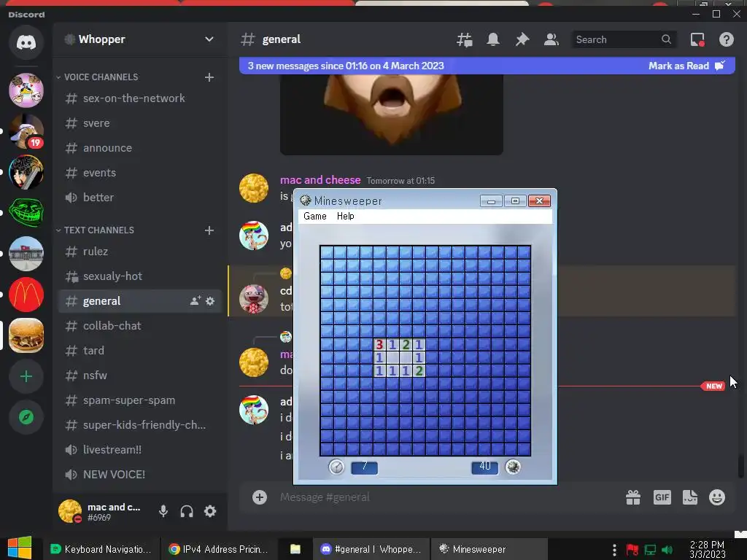Open notification settings bell icon
The image size is (747, 560).
(493, 39)
